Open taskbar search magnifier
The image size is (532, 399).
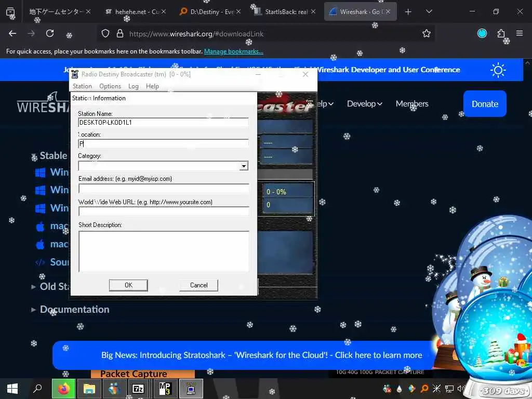(37, 389)
